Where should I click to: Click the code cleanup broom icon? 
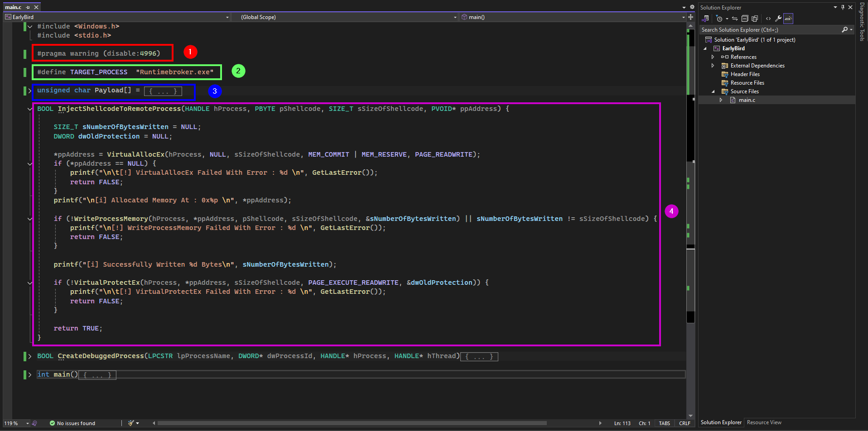pyautogui.click(x=131, y=423)
